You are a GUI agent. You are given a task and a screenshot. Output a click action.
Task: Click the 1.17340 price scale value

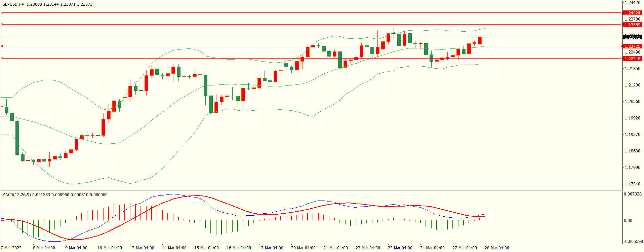click(632, 184)
